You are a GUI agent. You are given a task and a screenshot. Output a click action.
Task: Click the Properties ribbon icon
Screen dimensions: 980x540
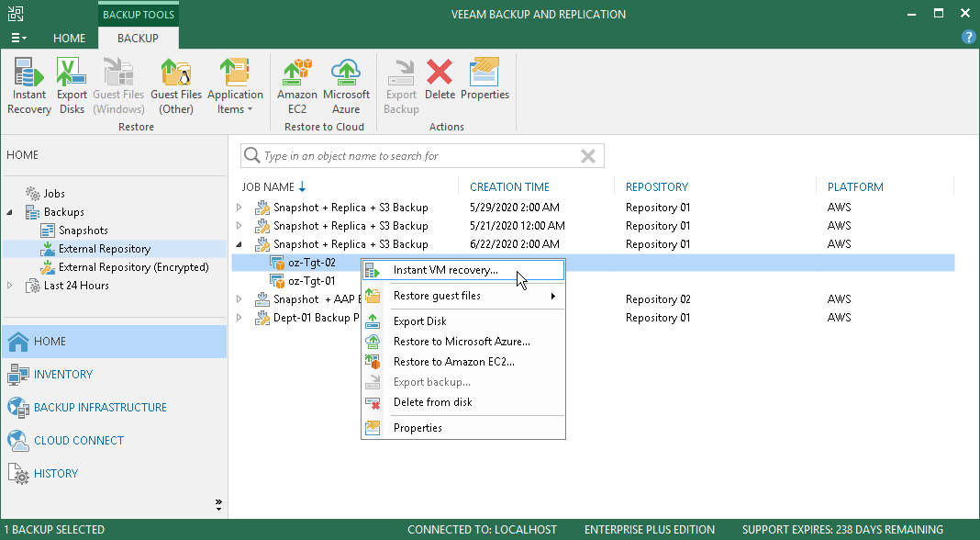tap(485, 79)
